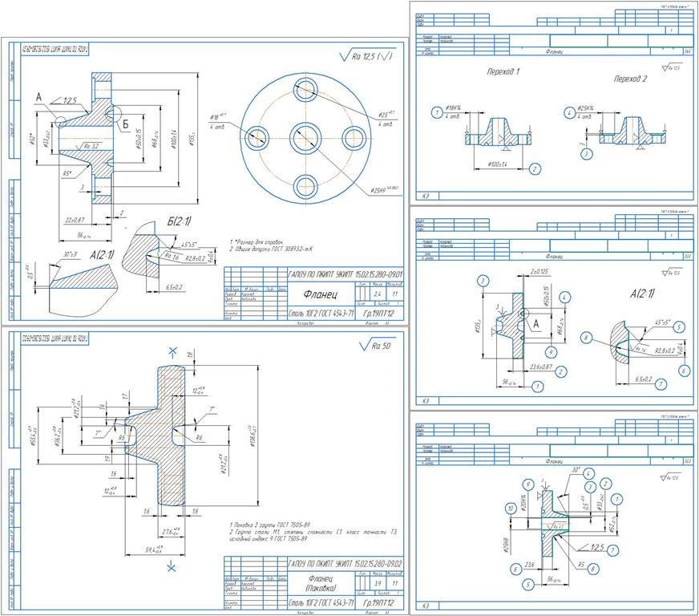This screenshot has height=616, width=699.
Task: Click the "30°±3" angle dimension
Action: point(71,254)
